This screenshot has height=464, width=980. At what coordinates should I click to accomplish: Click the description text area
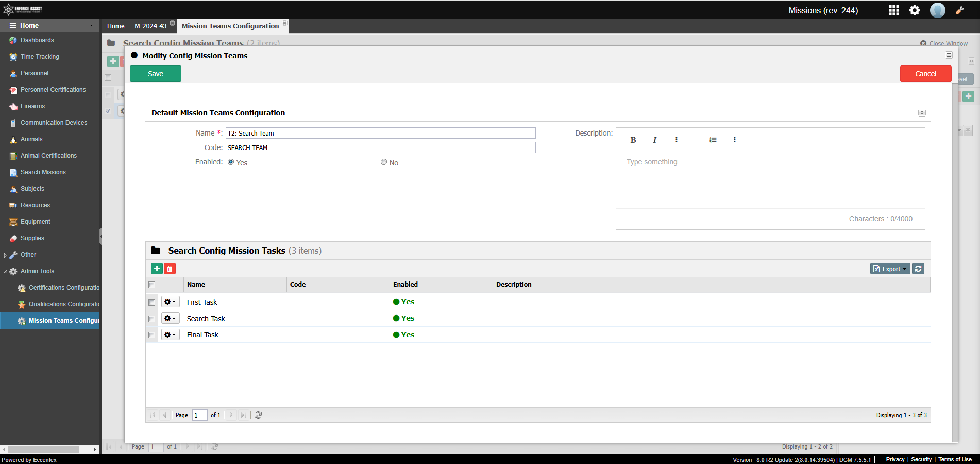pyautogui.click(x=770, y=180)
